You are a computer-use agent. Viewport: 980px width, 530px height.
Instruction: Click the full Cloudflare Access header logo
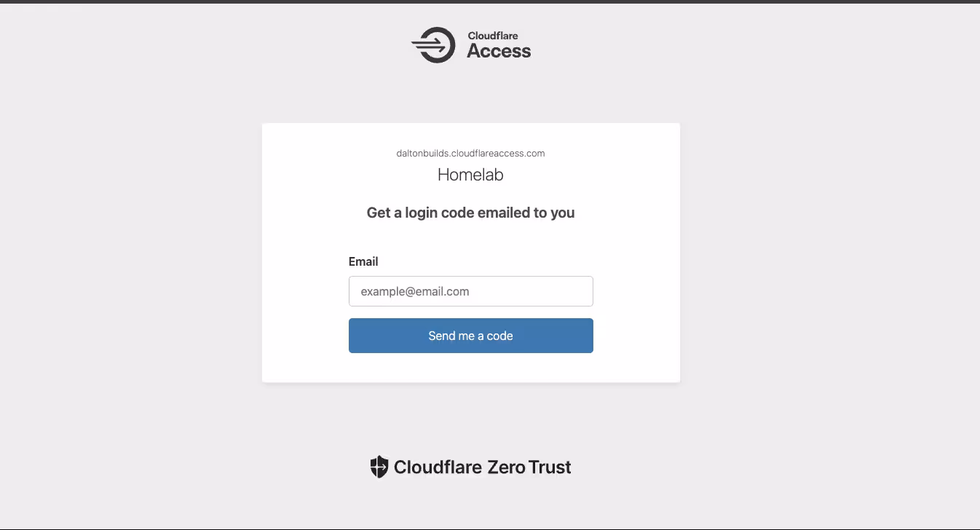pyautogui.click(x=470, y=44)
